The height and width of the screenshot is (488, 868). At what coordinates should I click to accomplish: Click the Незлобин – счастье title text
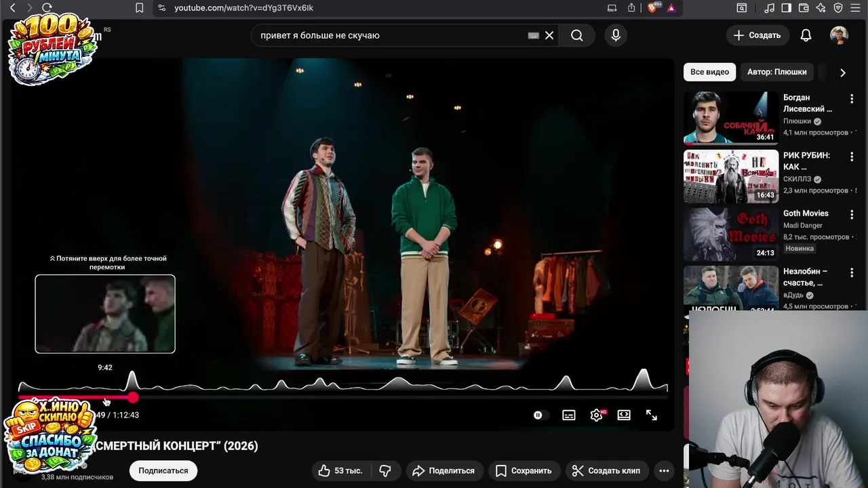(x=805, y=277)
